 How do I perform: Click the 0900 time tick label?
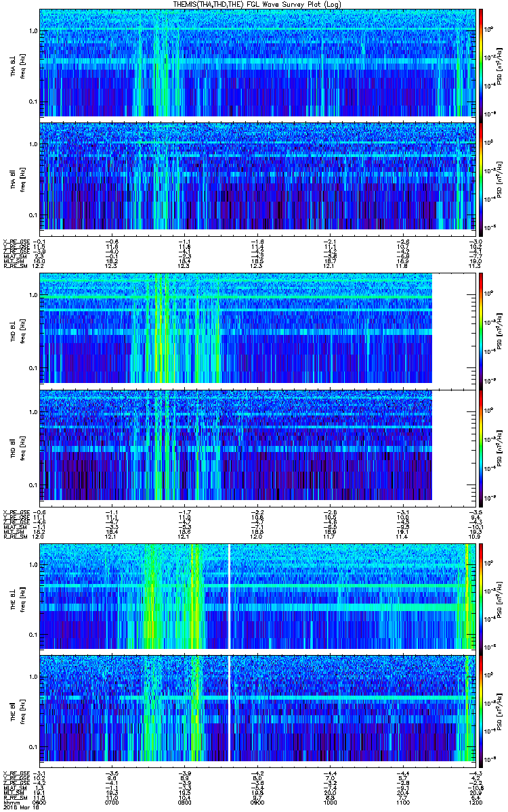click(x=257, y=802)
